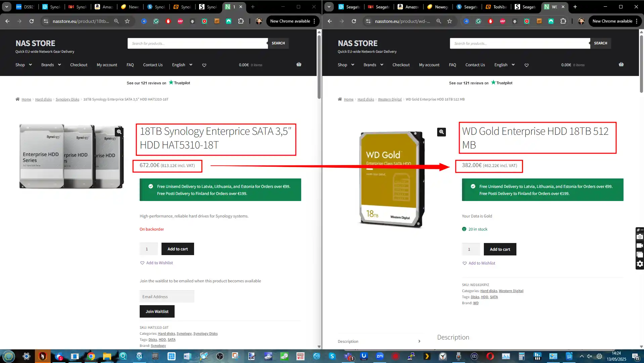Open Skype from the Windows taskbar
The image size is (644, 363).
pos(332,356)
